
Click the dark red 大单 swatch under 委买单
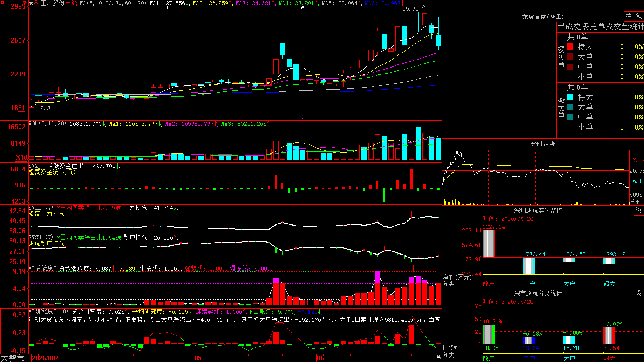[x=570, y=57]
